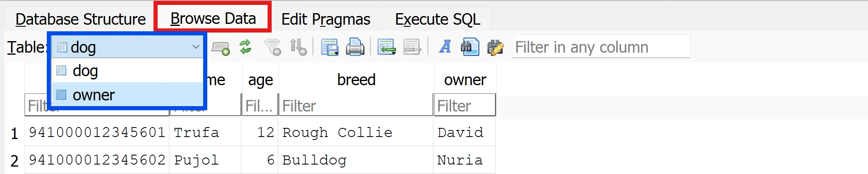This screenshot has width=868, height=174.
Task: Go to the Edit Pragmas tab
Action: coord(325,19)
